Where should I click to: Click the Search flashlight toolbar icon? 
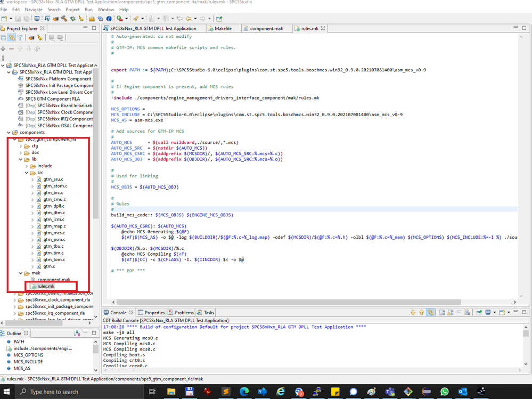pos(136,19)
